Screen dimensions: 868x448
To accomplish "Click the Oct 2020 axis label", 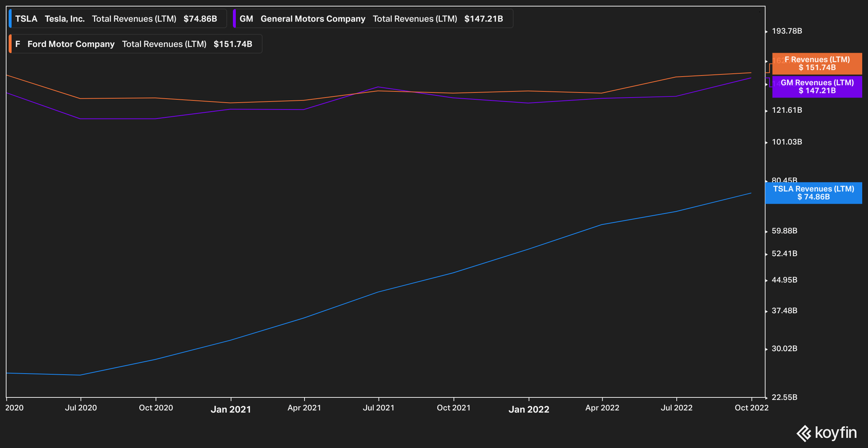I will pyautogui.click(x=156, y=408).
